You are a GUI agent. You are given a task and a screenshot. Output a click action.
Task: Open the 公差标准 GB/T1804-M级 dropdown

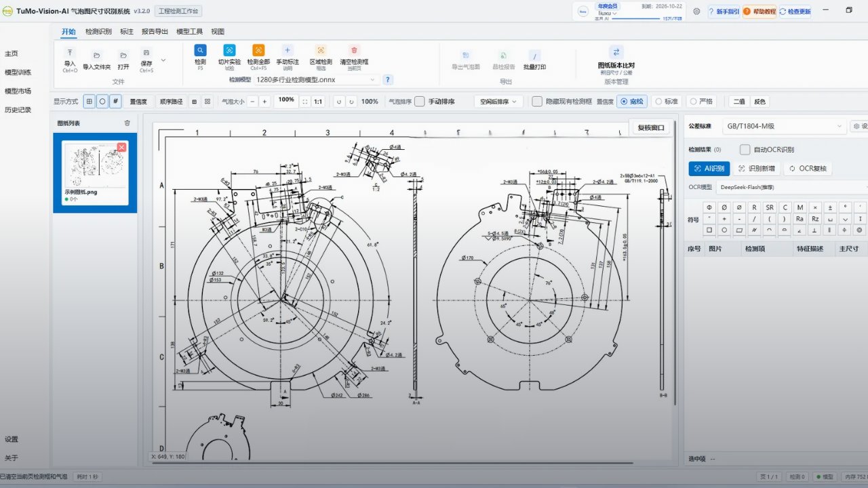coord(783,126)
